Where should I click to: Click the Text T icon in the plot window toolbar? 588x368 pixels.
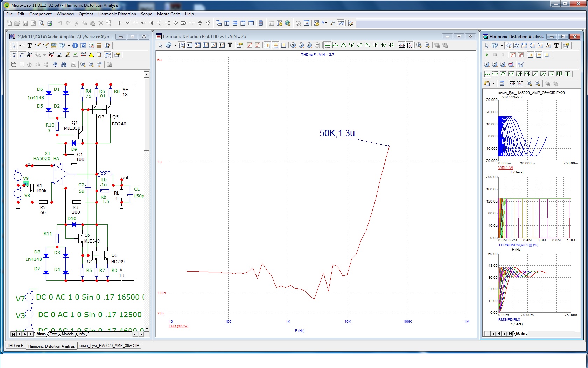pos(230,45)
